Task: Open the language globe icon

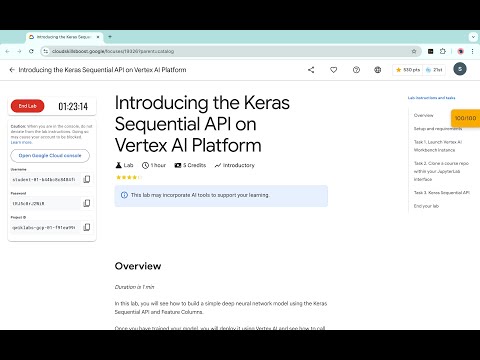Action: [377, 70]
